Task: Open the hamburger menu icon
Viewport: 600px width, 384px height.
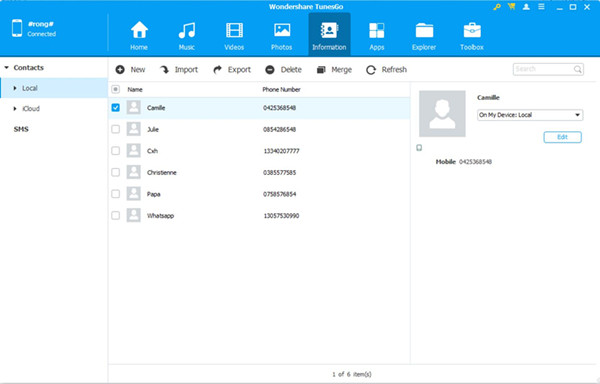Action: click(x=541, y=7)
